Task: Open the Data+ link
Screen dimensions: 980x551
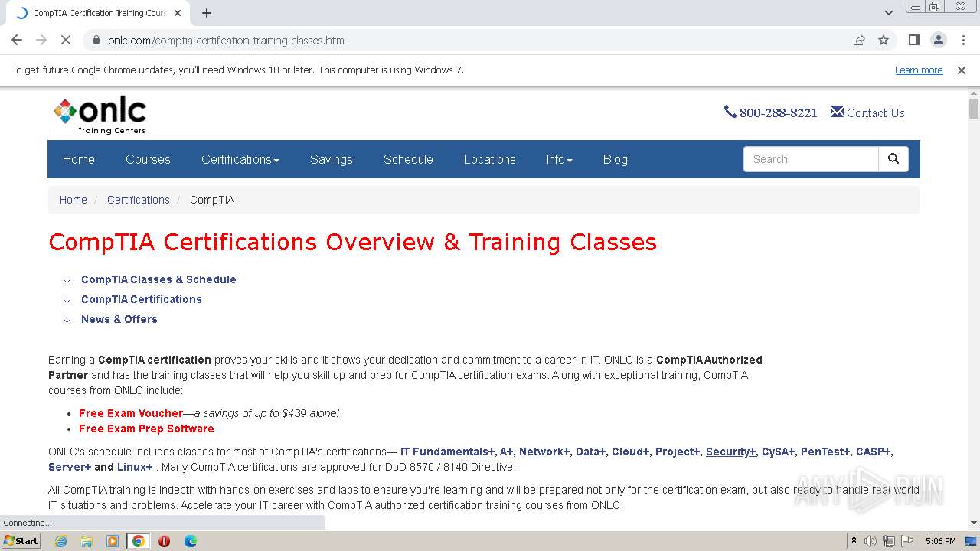Action: [590, 452]
